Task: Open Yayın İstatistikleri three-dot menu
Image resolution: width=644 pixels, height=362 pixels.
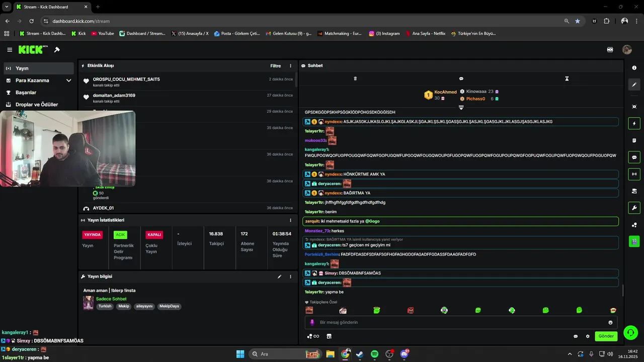Action: [290, 220]
